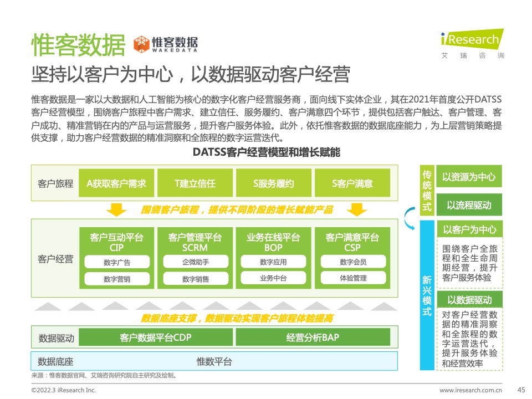
Task: Click the 数字销售 pill
Action: tap(196, 279)
